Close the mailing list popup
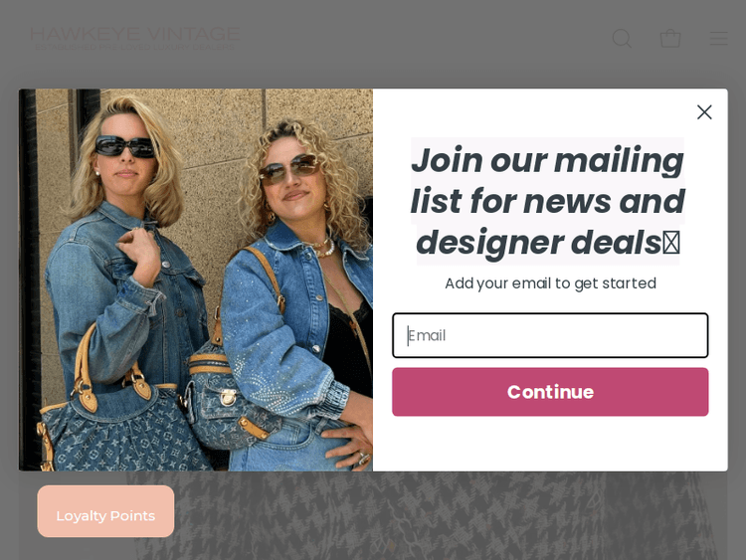Image resolution: width=746 pixels, height=560 pixels. (x=704, y=112)
